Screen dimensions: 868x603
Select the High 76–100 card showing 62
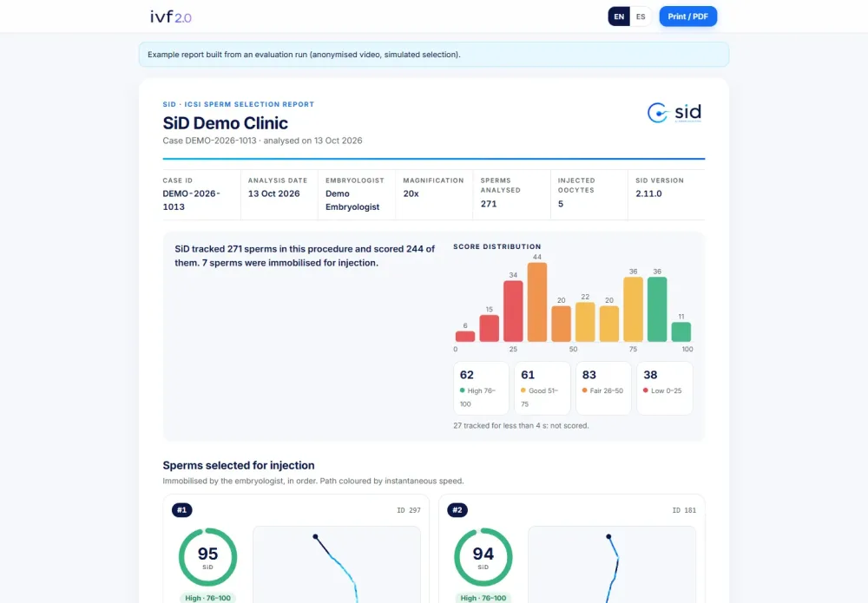click(481, 388)
